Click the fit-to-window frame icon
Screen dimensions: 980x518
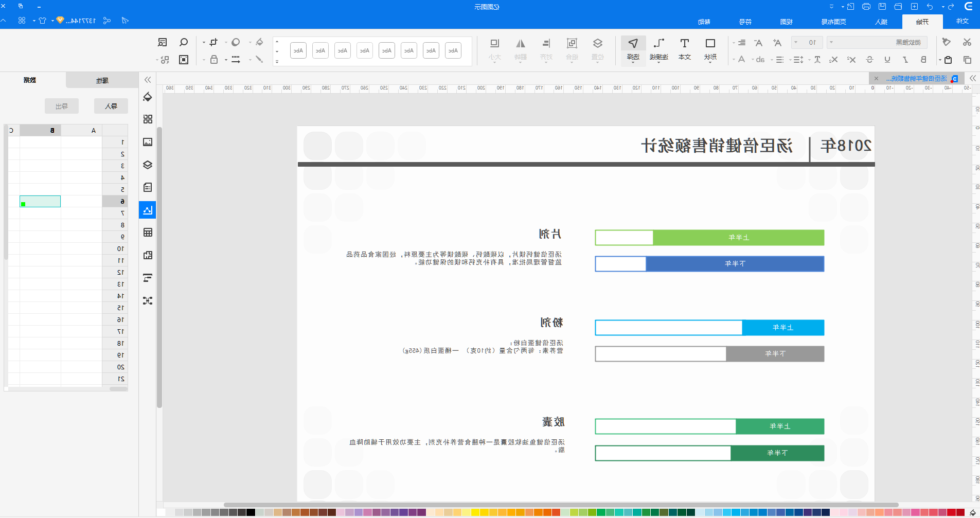click(x=184, y=60)
